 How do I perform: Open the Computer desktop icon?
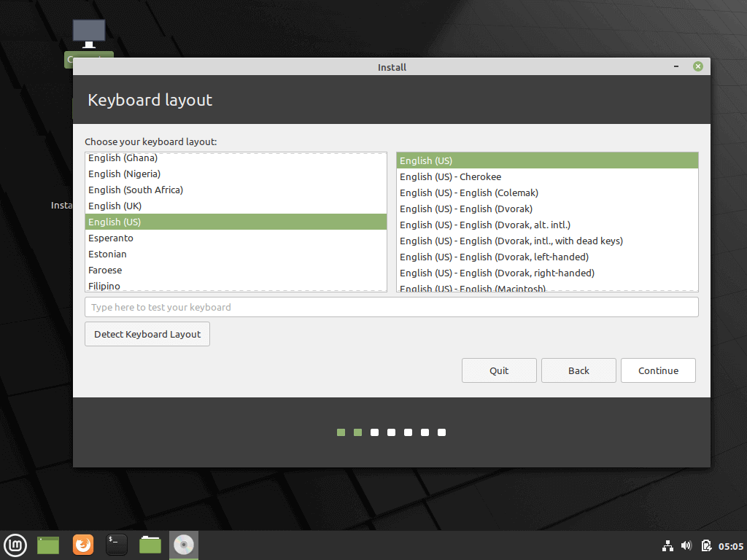(89, 35)
